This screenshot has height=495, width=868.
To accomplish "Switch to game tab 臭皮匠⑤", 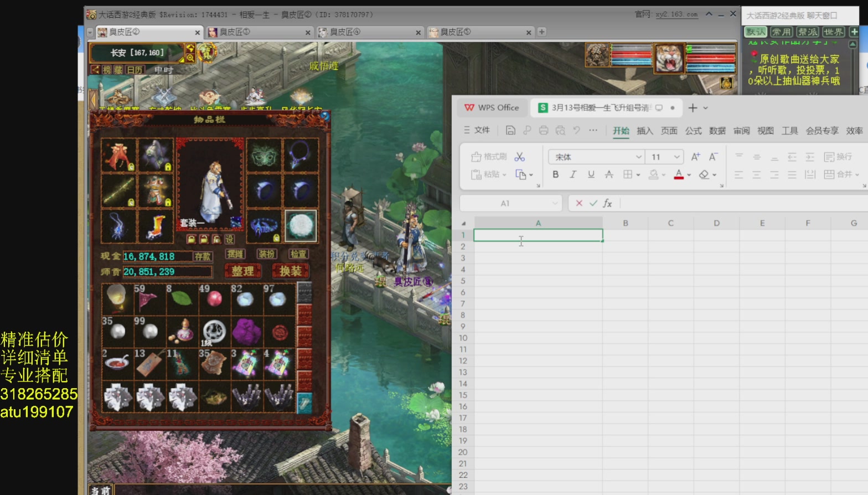I will click(480, 32).
